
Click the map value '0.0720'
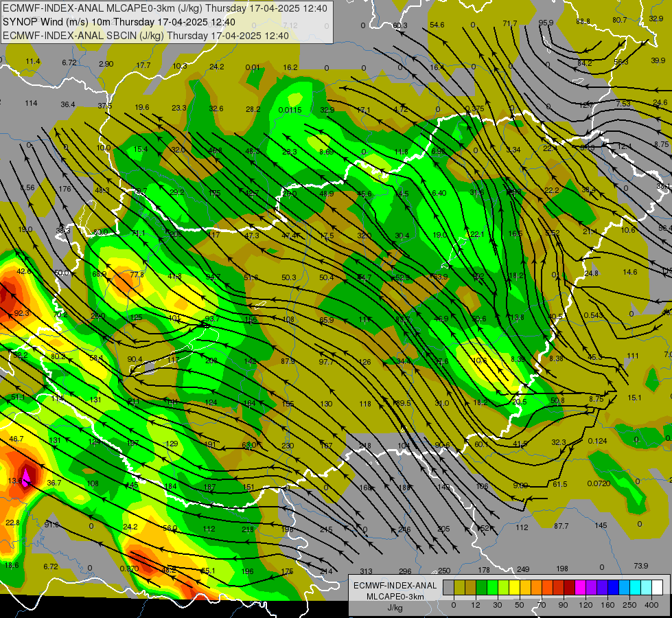pyautogui.click(x=599, y=483)
